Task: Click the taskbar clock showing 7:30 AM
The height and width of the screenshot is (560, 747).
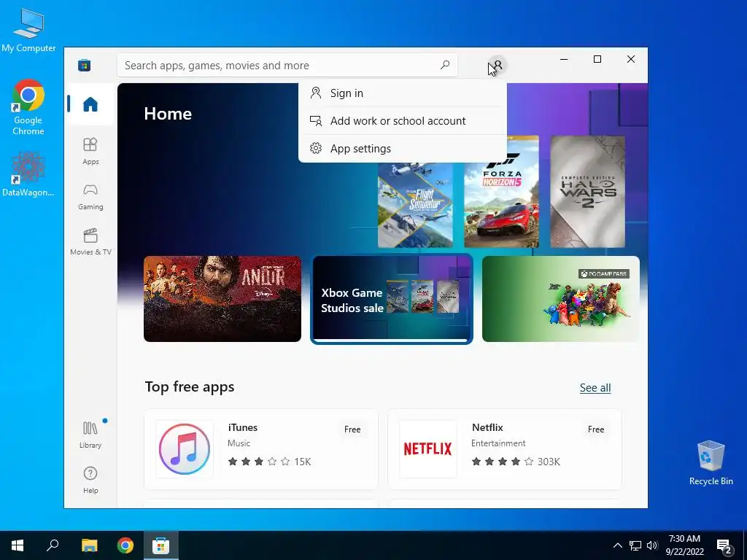Action: click(x=684, y=545)
